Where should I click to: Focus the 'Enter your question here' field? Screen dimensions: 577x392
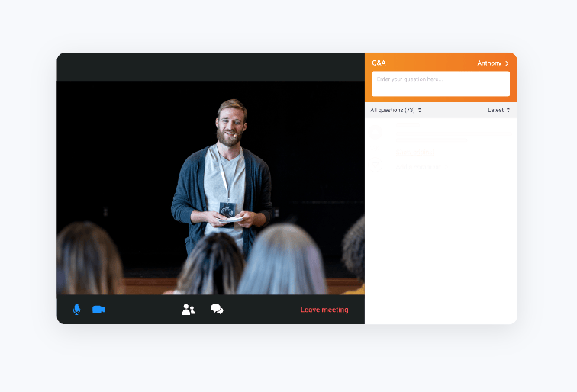tap(440, 83)
